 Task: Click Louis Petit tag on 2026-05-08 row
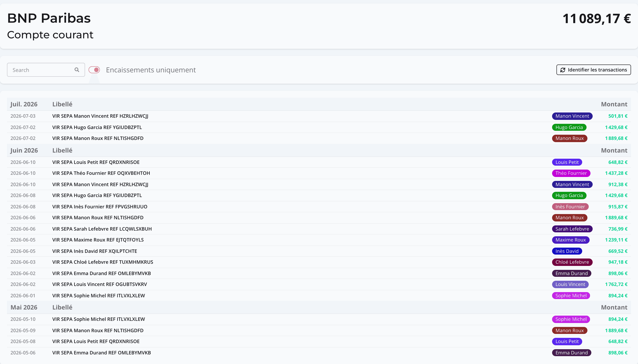point(567,342)
